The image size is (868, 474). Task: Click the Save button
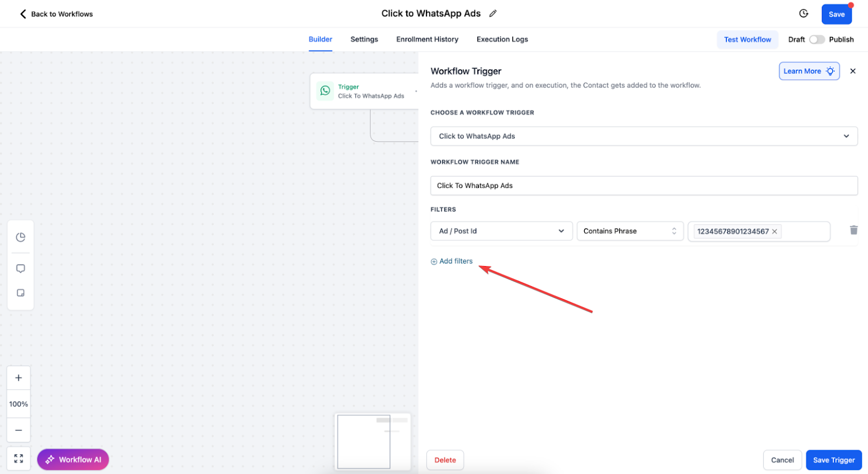coord(837,14)
